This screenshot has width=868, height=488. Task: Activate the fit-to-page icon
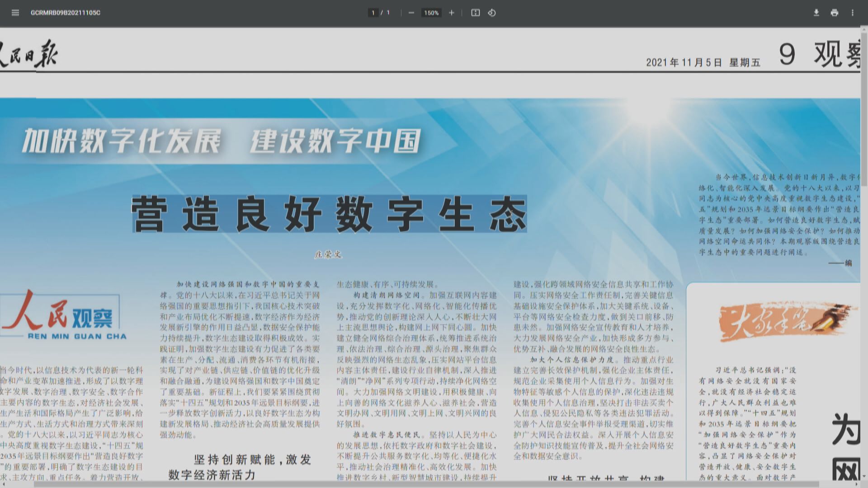[476, 13]
